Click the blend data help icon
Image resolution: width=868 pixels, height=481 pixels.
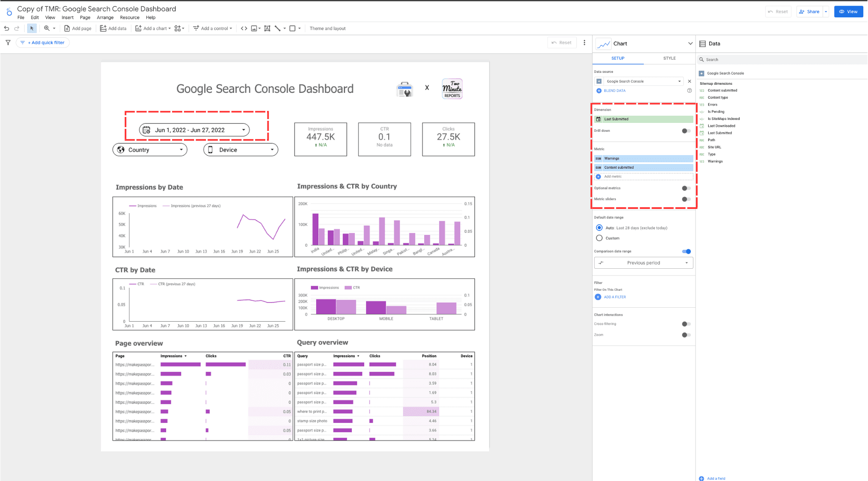689,91
